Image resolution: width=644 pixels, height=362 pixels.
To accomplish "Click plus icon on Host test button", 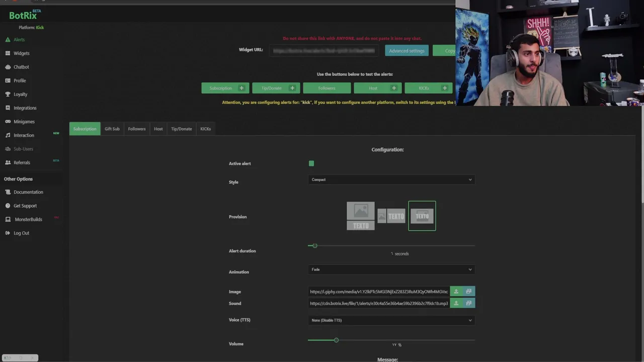I will pyautogui.click(x=394, y=88).
